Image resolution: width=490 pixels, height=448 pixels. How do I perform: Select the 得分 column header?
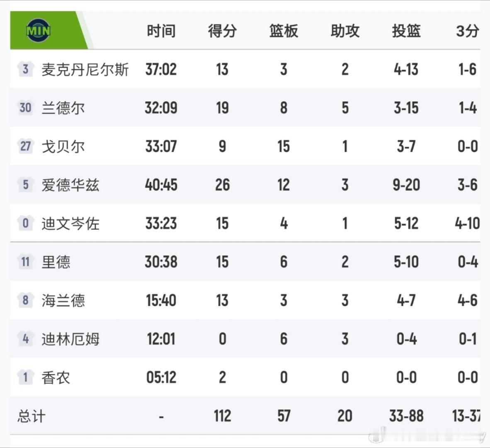[222, 31]
